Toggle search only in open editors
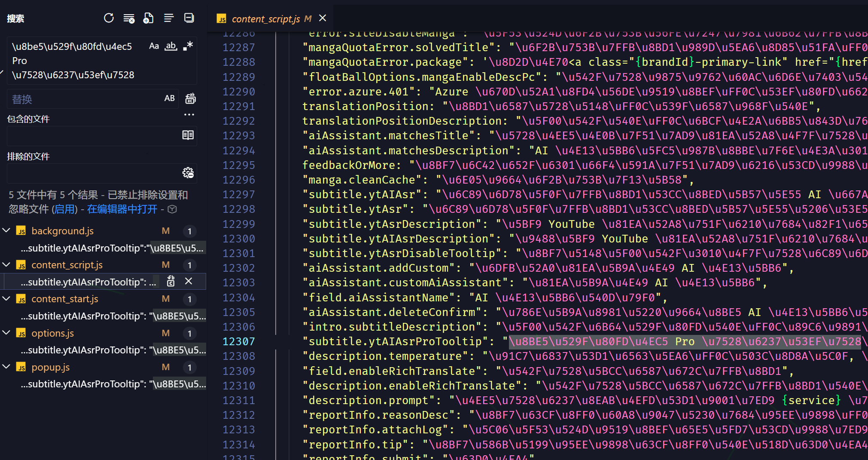The image size is (868, 460). point(188,135)
